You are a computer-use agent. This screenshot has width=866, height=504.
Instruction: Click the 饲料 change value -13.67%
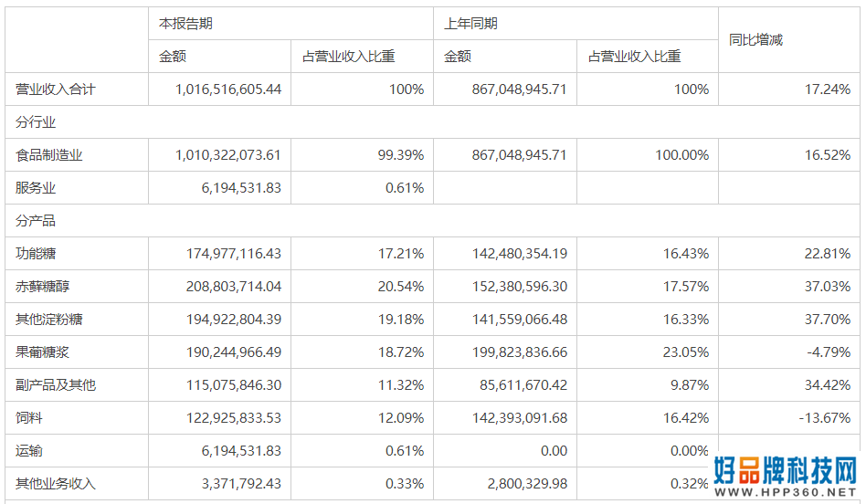pos(825,418)
